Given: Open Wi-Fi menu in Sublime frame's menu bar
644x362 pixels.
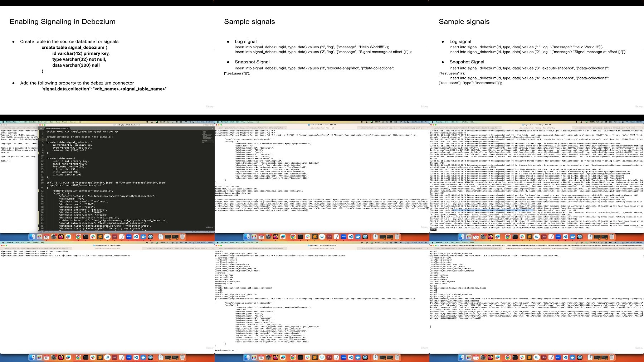Looking at the screenshot, I should [186, 122].
